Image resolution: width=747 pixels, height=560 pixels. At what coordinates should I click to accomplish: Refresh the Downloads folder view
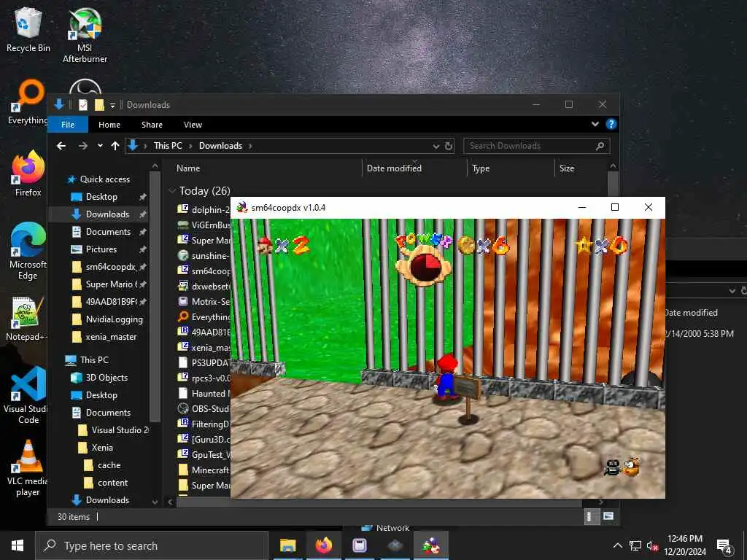coord(449,146)
